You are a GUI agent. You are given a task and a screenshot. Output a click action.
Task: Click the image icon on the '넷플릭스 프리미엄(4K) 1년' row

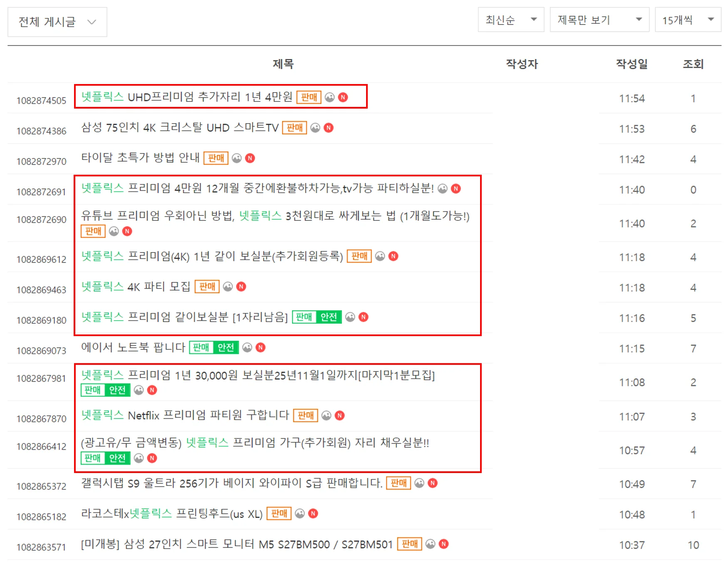click(x=380, y=256)
